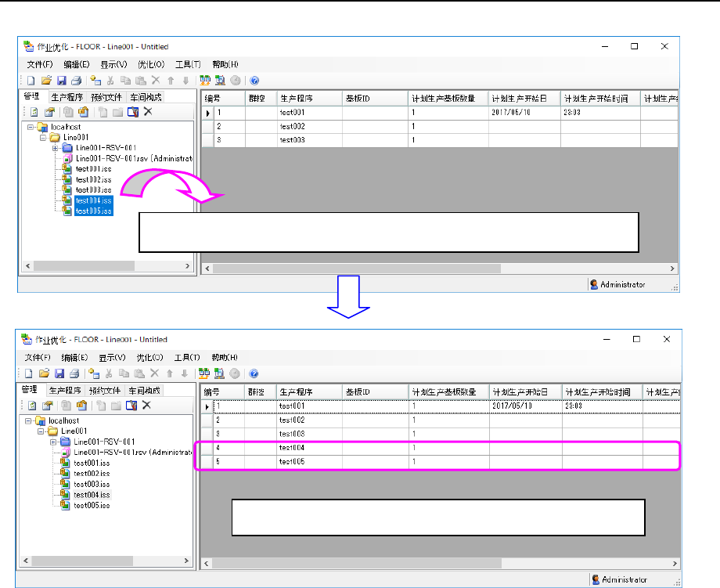Select test005.iss in lower window tree
The width and height of the screenshot is (720, 588).
pyautogui.click(x=92, y=505)
